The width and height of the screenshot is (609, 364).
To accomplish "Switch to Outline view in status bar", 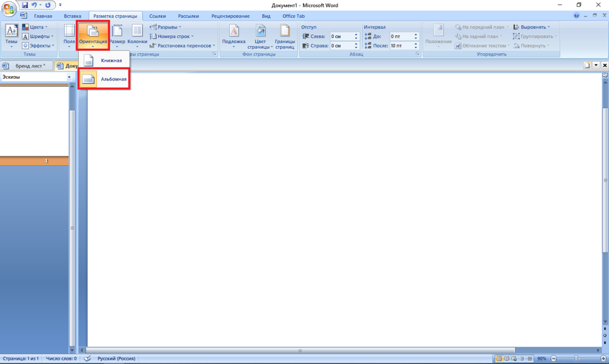I will [521, 358].
